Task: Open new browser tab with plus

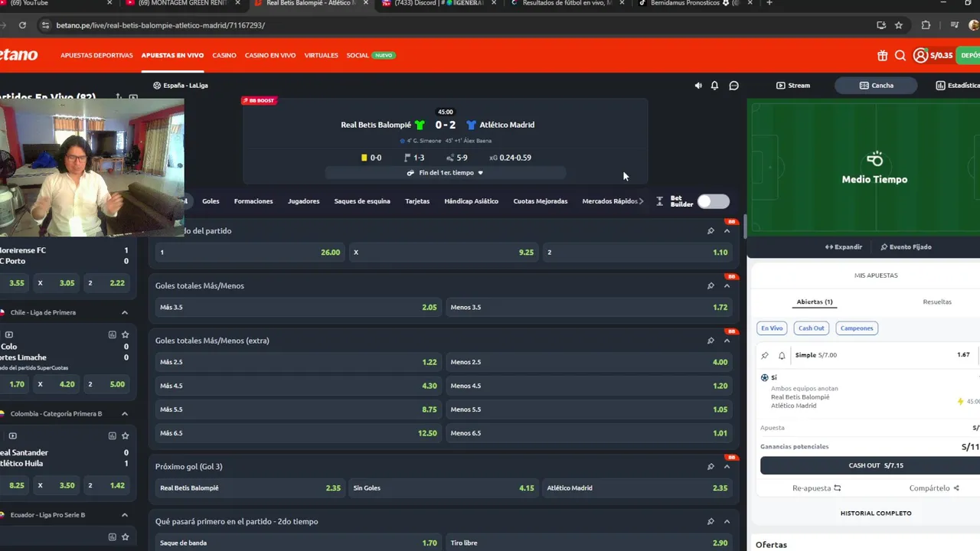Action: click(769, 3)
